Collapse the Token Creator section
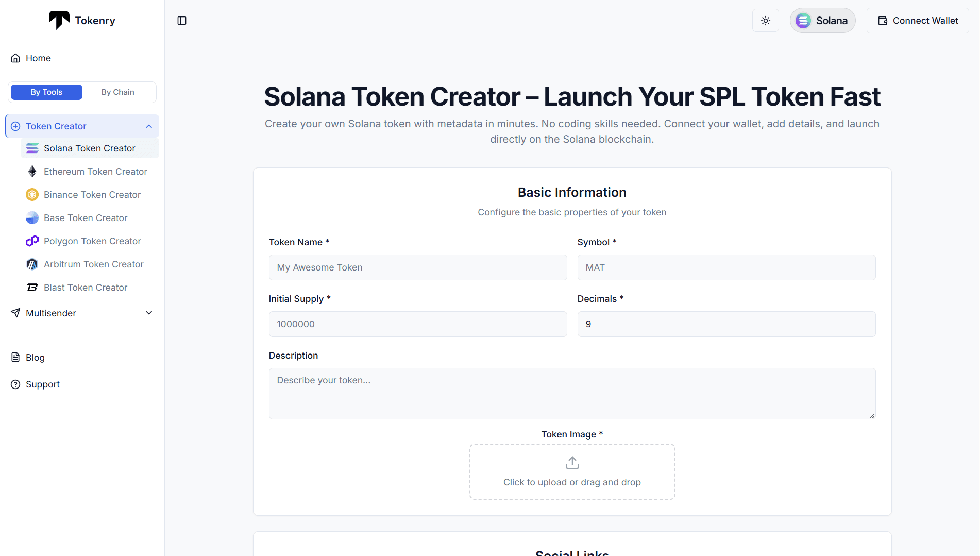 (149, 126)
